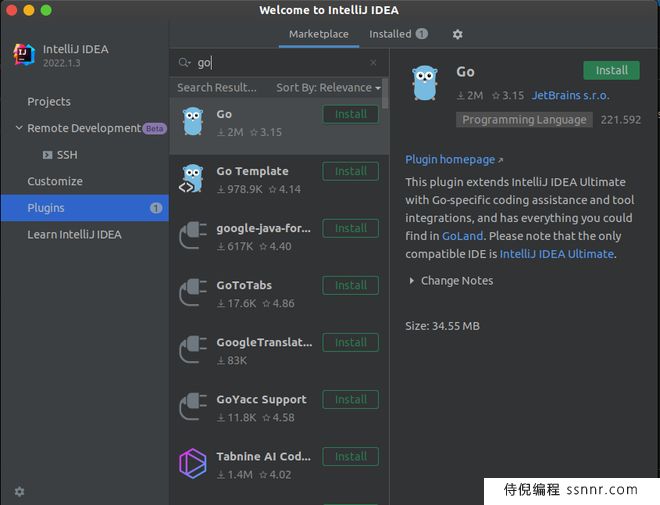This screenshot has height=505, width=660.
Task: Install the google-java-format plugin
Action: click(351, 228)
